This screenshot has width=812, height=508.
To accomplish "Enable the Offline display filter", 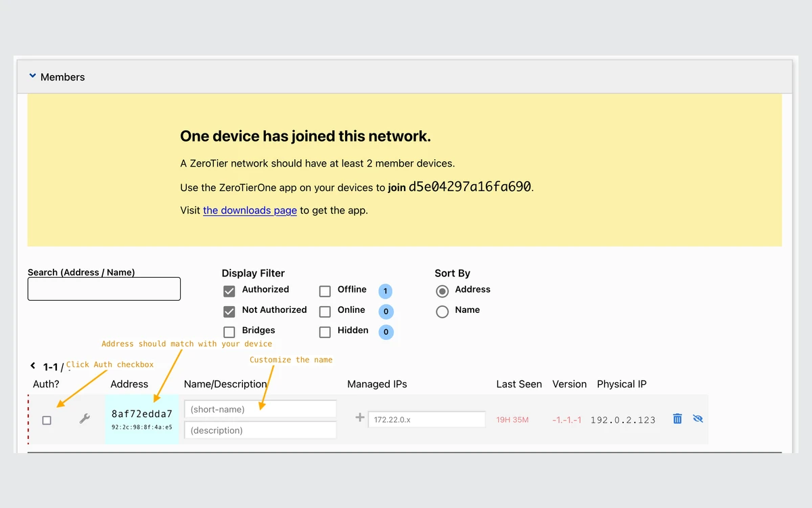I will (325, 291).
